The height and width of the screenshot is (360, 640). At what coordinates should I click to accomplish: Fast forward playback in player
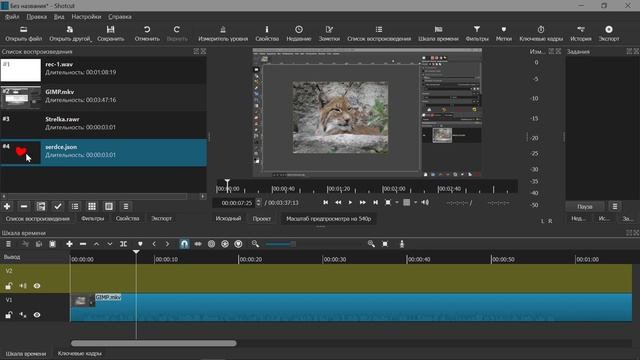click(362, 202)
